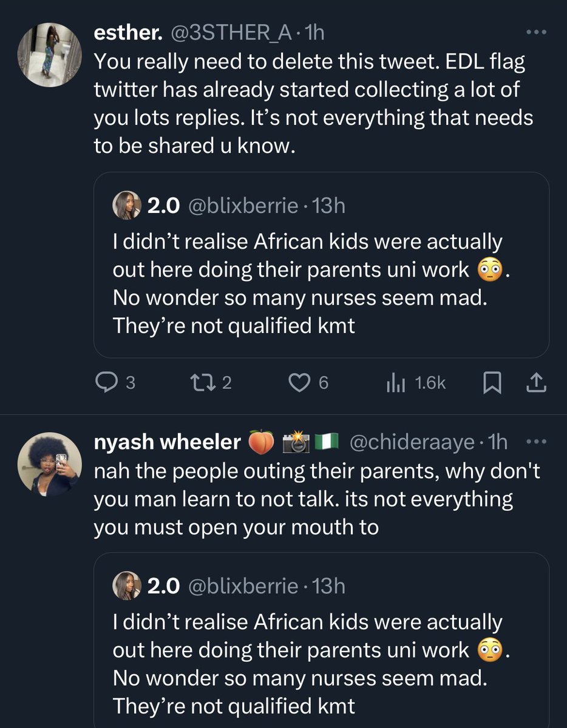The image size is (567, 728).
Task: Open more options on esther's tweet
Action: 536,34
